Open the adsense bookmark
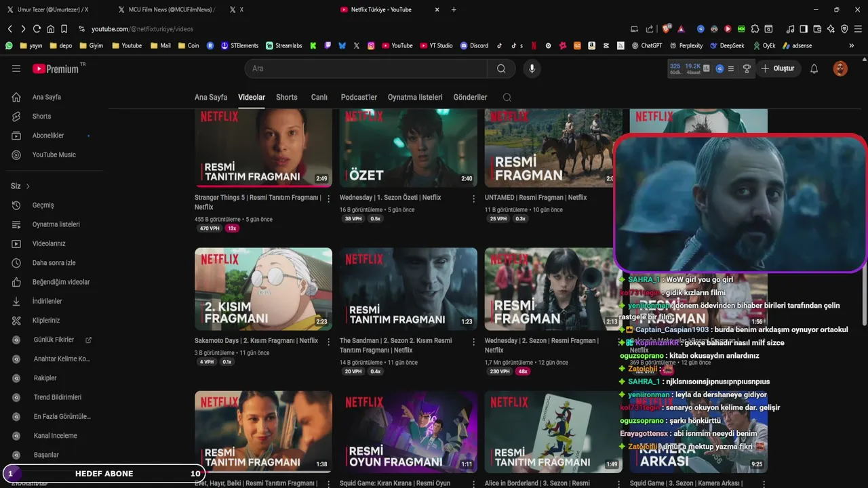This screenshot has width=868, height=488. click(x=797, y=45)
